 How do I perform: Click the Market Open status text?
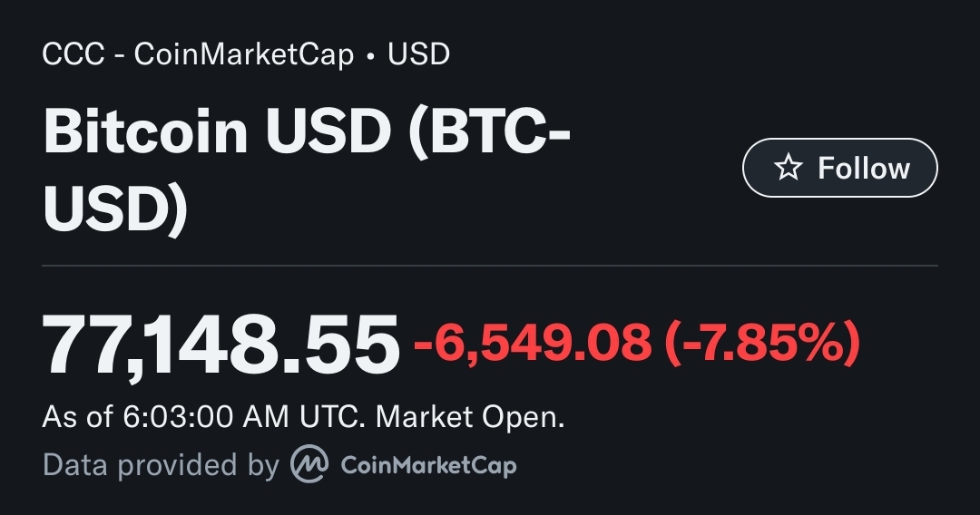click(x=470, y=416)
